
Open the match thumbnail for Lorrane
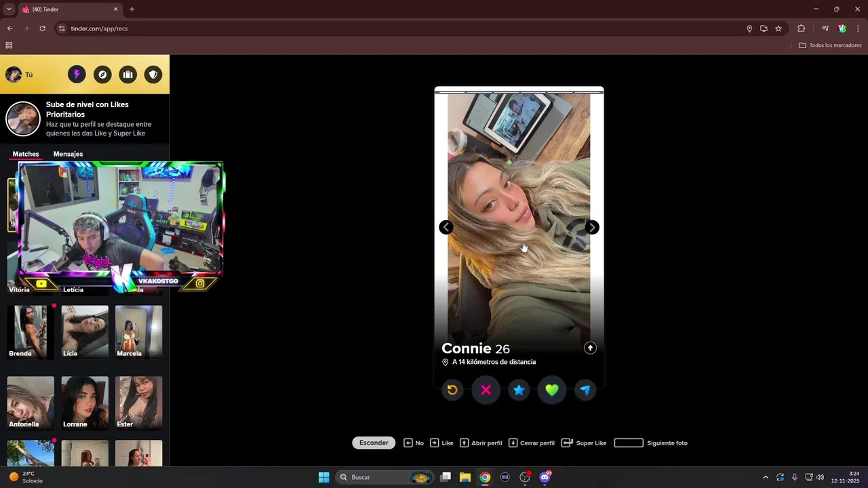point(85,403)
